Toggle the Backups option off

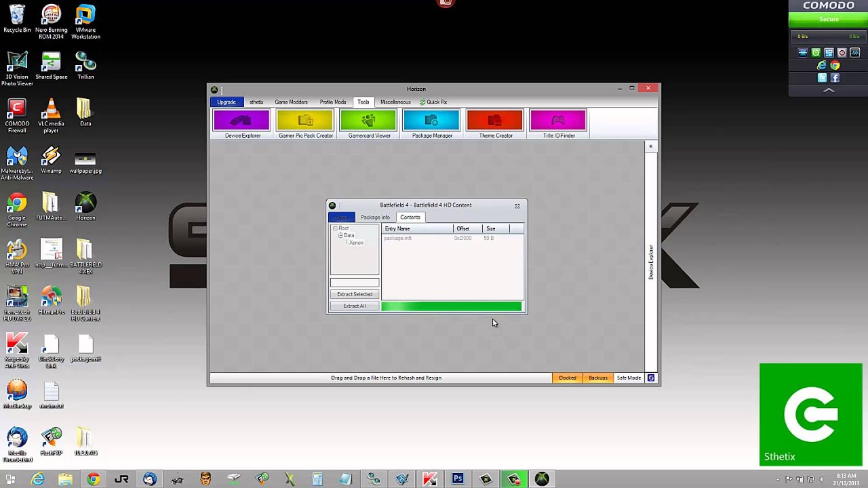click(x=597, y=378)
